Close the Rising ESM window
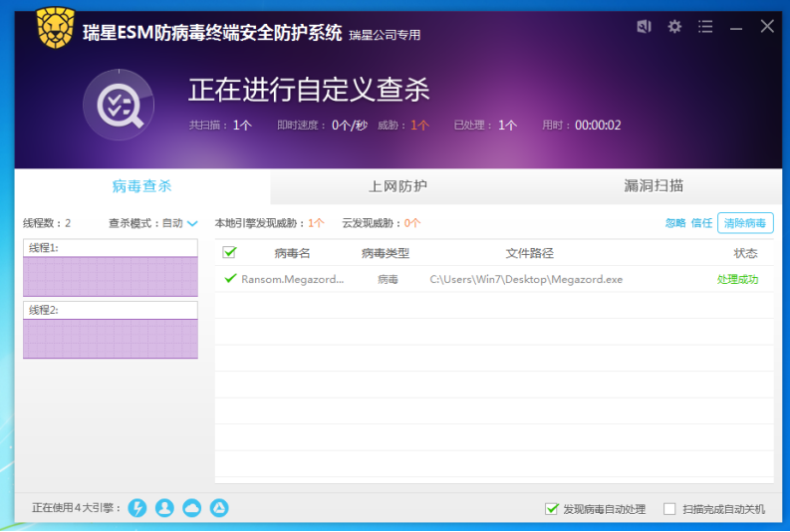This screenshot has height=532, width=790. pos(767,26)
